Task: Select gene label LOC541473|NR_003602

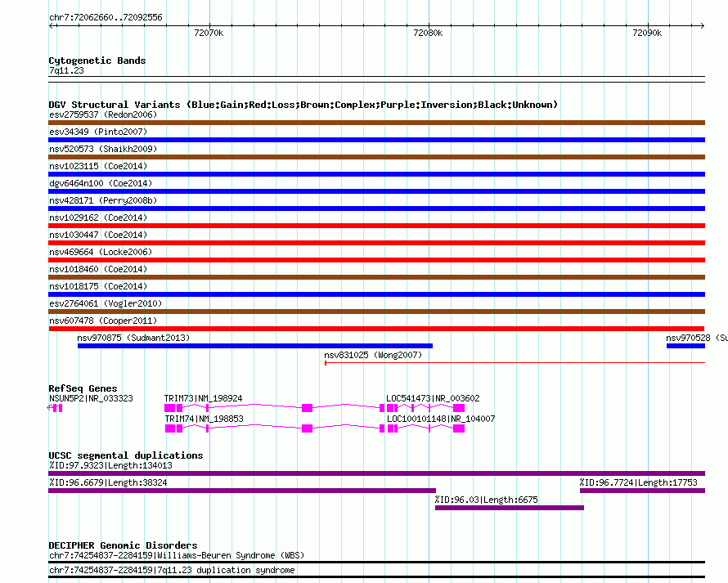Action: point(434,398)
